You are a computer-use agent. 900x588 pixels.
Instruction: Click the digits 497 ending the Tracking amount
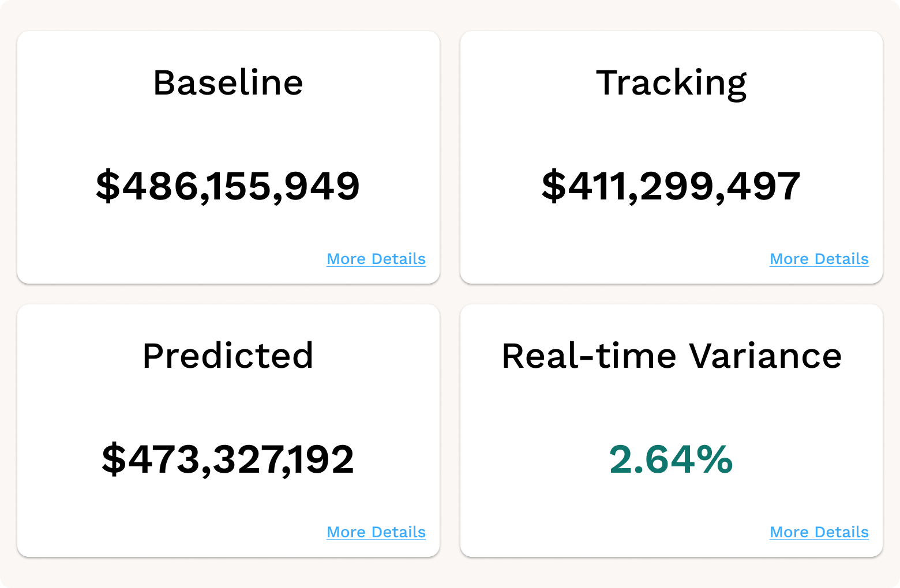tap(763, 186)
